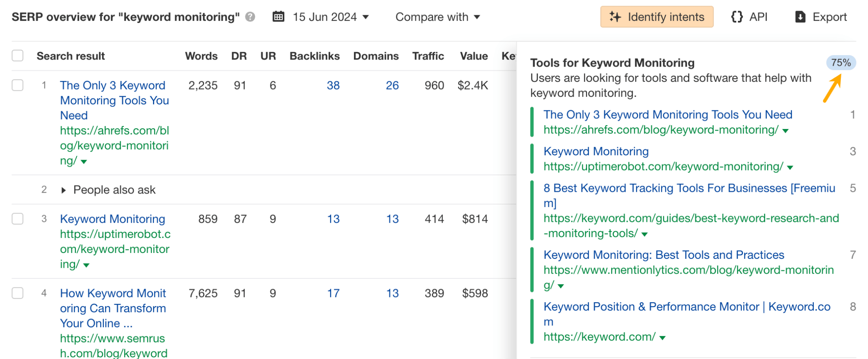Click the Export button
Viewport: 868px width, 359px height.
pyautogui.click(x=821, y=17)
